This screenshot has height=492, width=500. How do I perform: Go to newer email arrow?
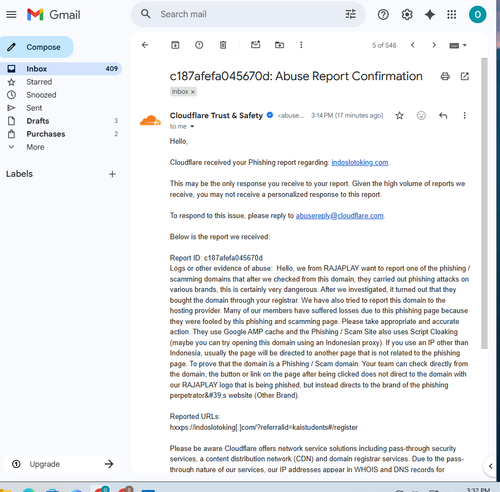pyautogui.click(x=413, y=45)
